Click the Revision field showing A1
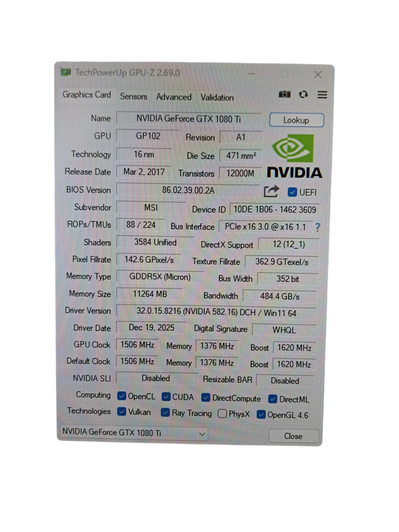Screen dimensions: 399x532 (x=241, y=137)
